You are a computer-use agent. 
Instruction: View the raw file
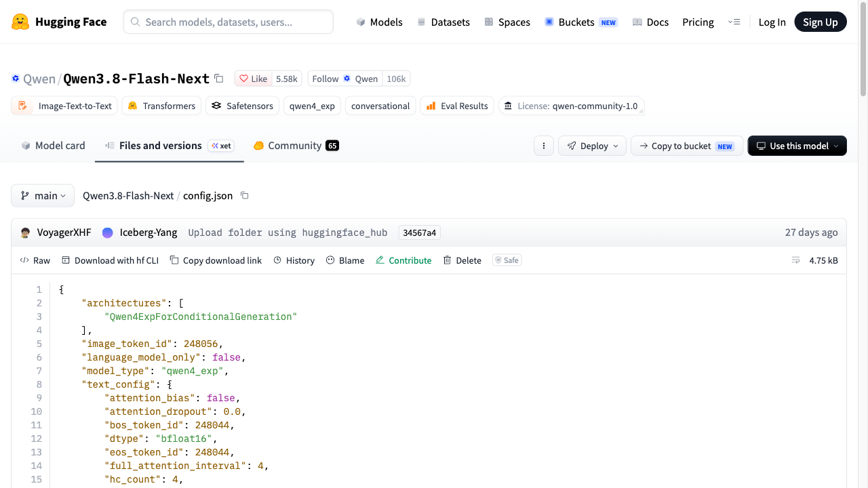35,260
